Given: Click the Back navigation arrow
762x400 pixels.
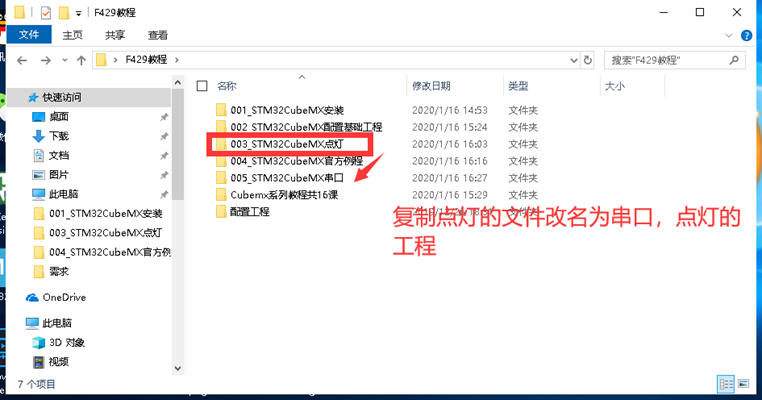Looking at the screenshot, I should pos(22,60).
